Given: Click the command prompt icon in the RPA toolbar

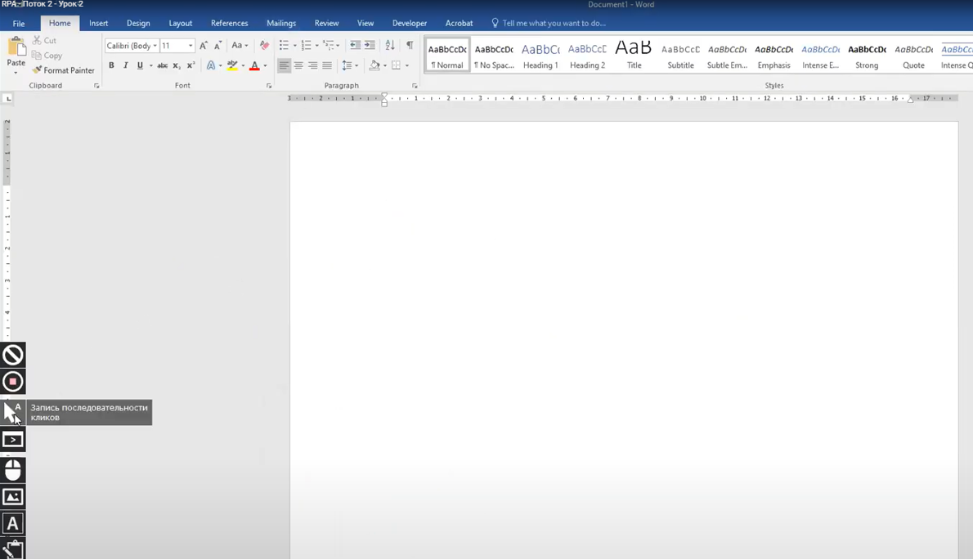Looking at the screenshot, I should [x=13, y=441].
